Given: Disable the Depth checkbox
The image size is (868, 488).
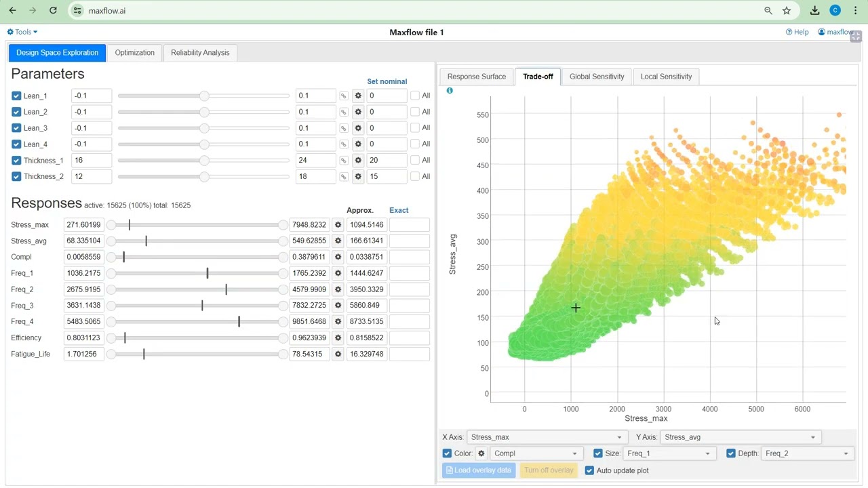Looking at the screenshot, I should pyautogui.click(x=731, y=453).
